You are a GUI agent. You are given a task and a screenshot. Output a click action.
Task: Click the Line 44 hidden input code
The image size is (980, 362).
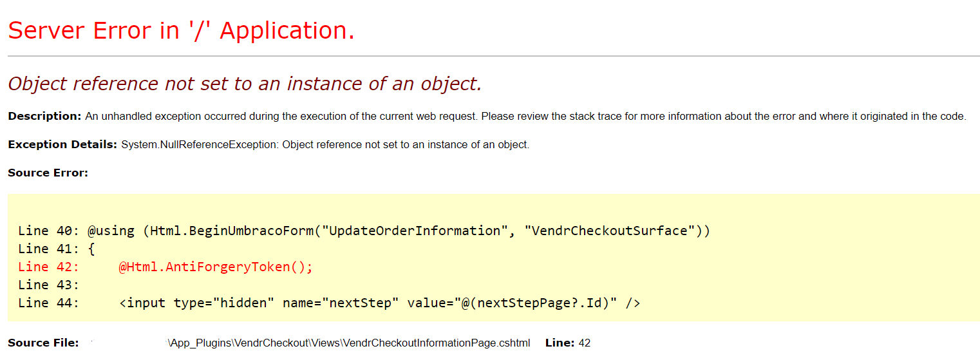380,303
